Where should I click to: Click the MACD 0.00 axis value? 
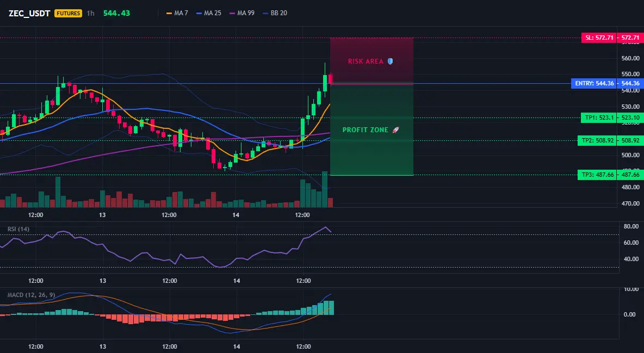pyautogui.click(x=630, y=314)
